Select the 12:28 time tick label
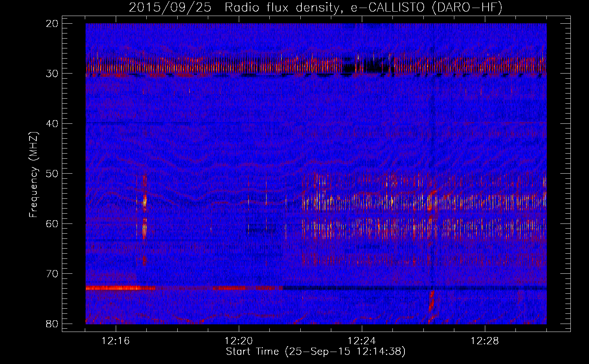 pos(485,341)
